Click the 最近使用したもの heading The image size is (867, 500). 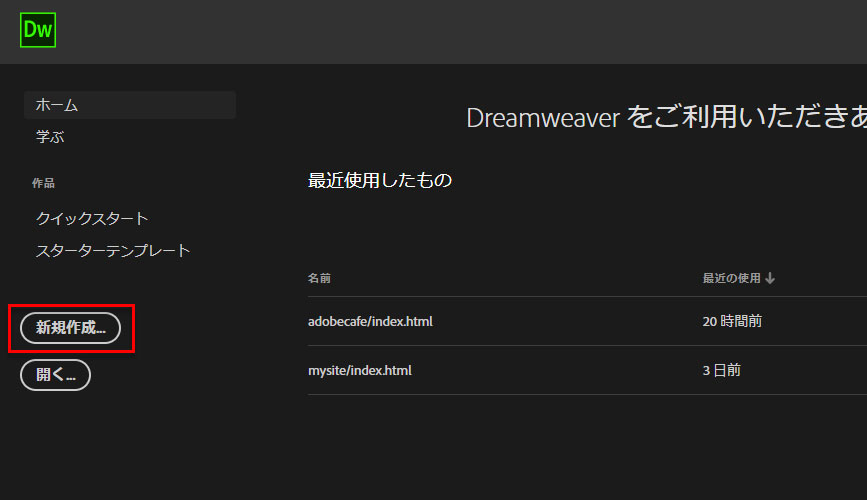[380, 181]
